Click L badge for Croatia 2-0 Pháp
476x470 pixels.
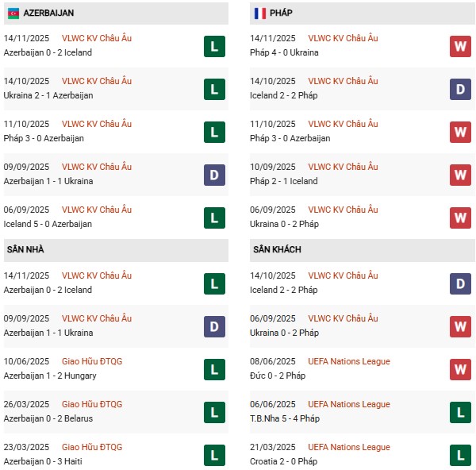(x=460, y=455)
